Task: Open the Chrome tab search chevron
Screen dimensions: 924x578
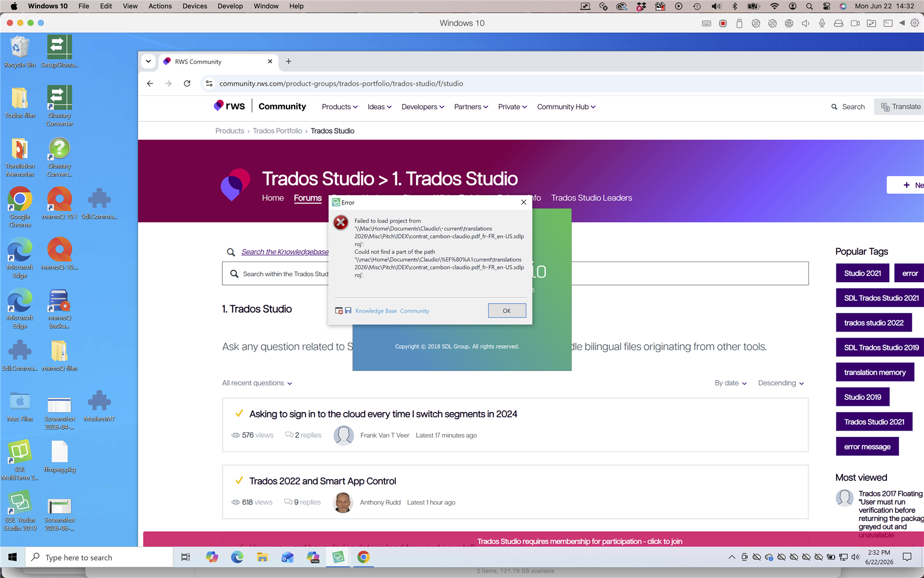Action: (x=148, y=61)
